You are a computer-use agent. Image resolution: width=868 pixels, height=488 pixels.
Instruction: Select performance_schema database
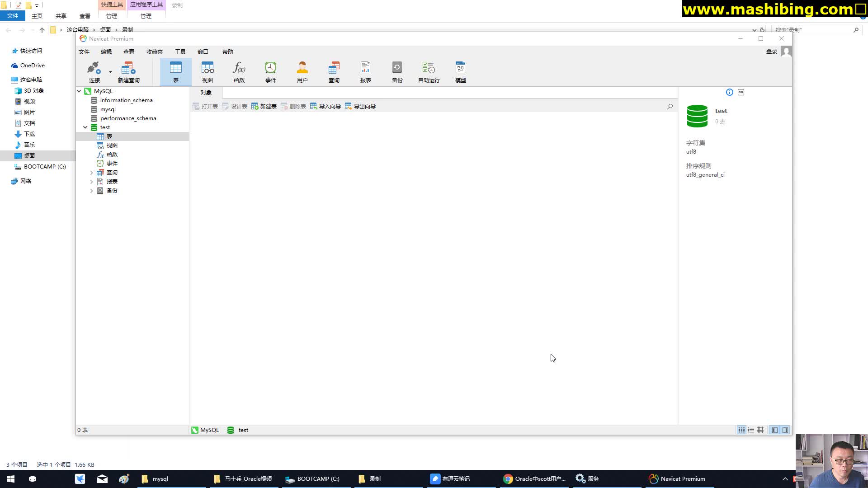[x=128, y=118]
